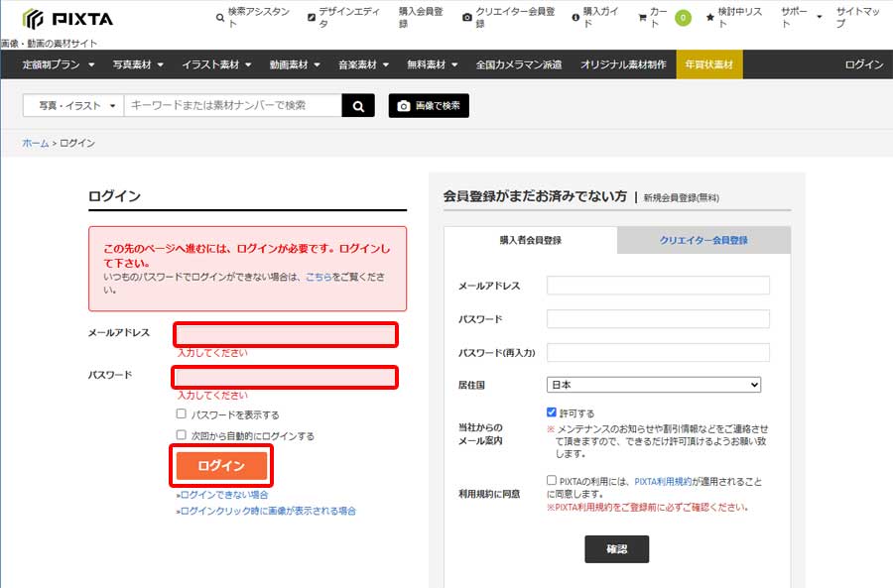Open the 検索アシスタント search assistant icon
The height and width of the screenshot is (588, 893).
(x=220, y=17)
